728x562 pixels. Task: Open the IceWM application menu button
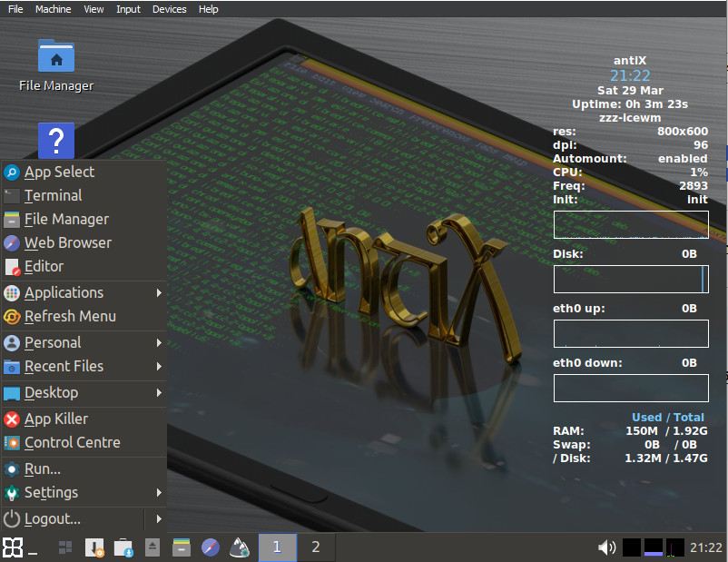pos(14,547)
